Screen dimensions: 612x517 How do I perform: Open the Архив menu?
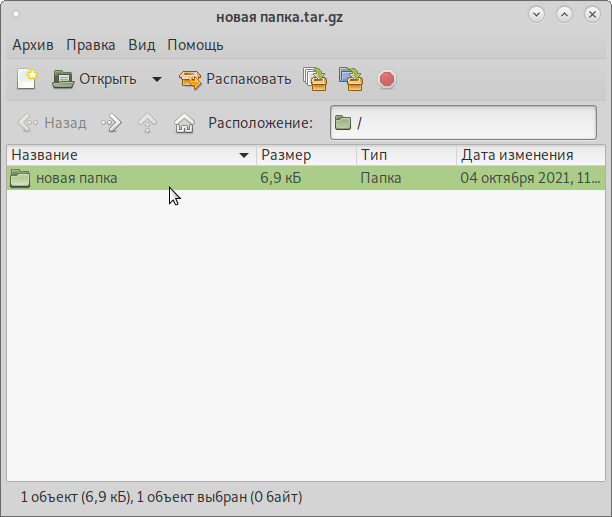pos(33,45)
